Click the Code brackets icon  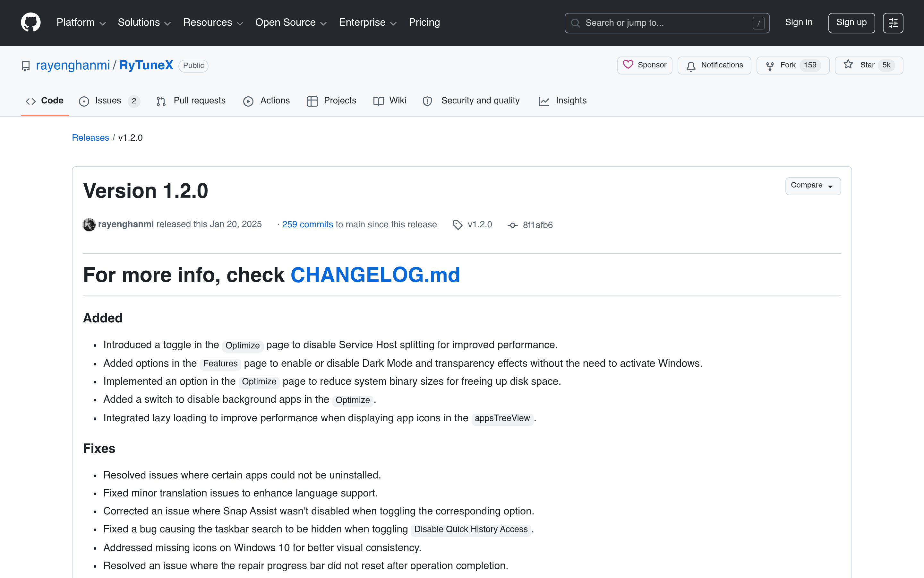tap(30, 101)
